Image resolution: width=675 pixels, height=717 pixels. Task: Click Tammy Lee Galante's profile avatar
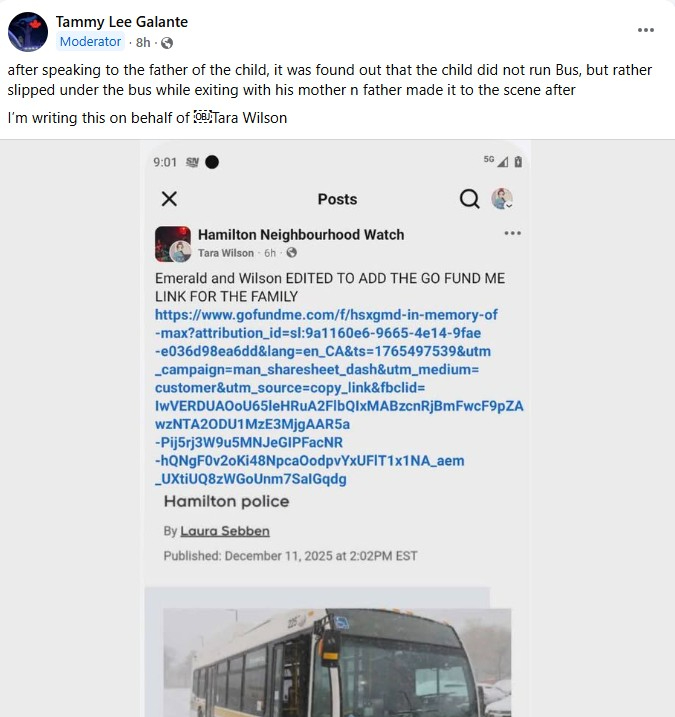coord(28,32)
